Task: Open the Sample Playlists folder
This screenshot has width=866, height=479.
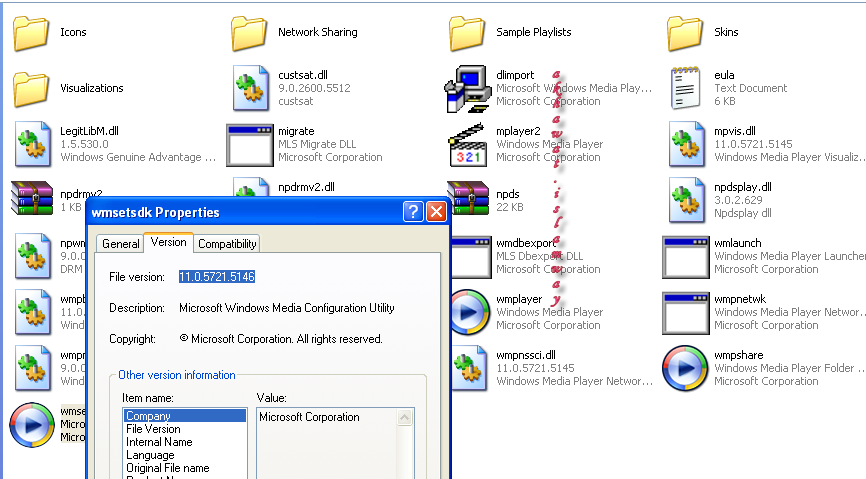Action: [467, 33]
